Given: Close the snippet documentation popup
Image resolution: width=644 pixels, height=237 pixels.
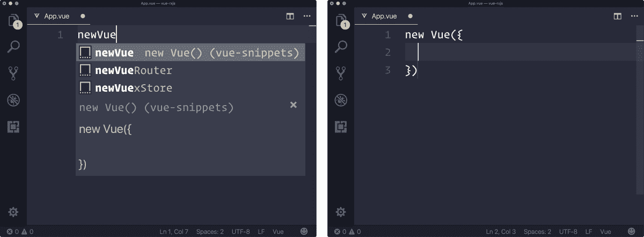Looking at the screenshot, I should tap(294, 105).
